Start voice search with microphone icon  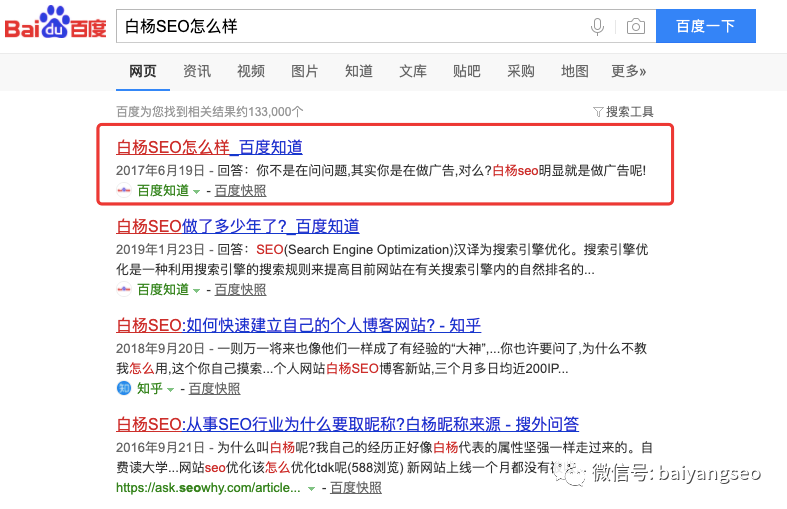(x=597, y=26)
